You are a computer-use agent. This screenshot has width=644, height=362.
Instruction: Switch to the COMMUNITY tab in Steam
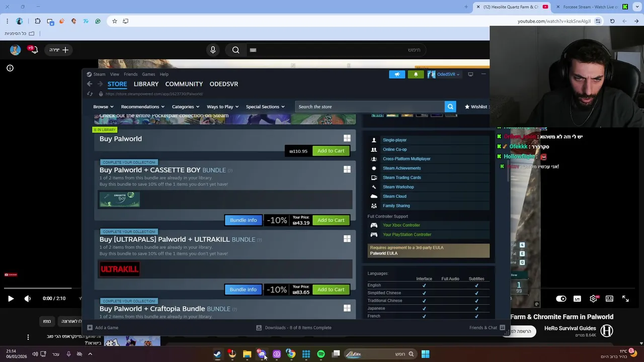tap(184, 84)
